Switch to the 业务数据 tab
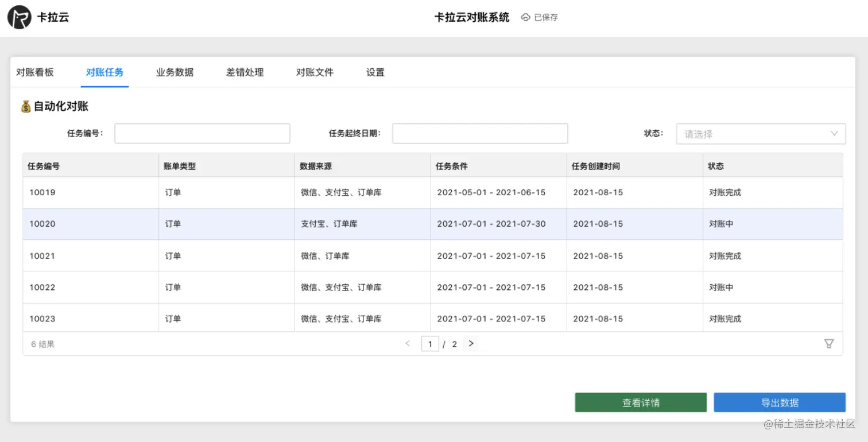 click(x=175, y=72)
